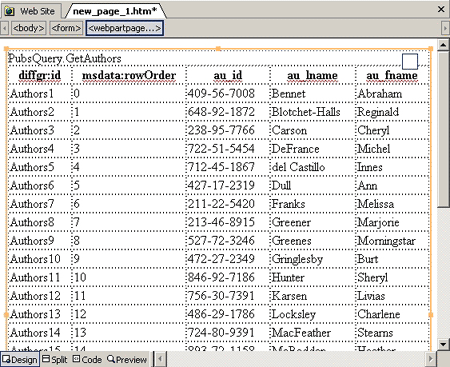This screenshot has height=367, width=450.
Task: Select the au_id column header
Action: pos(228,75)
